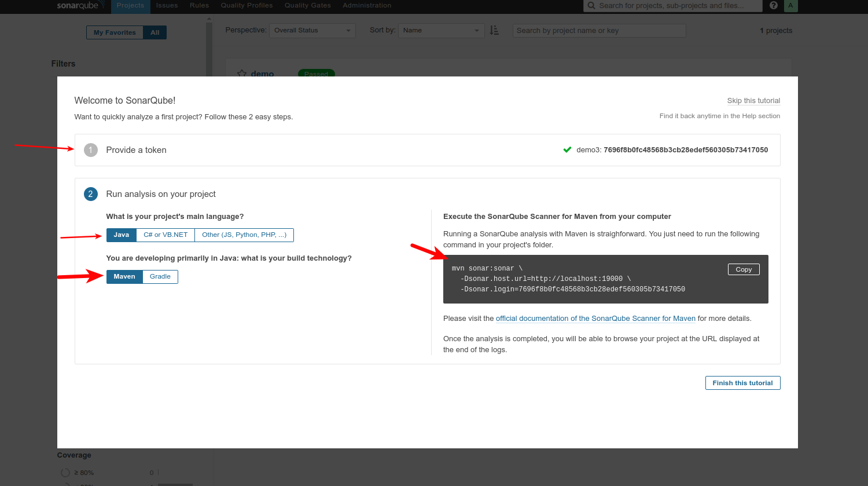The height and width of the screenshot is (486, 868).
Task: Click the green checkmark beside demo3 token
Action: coord(567,149)
